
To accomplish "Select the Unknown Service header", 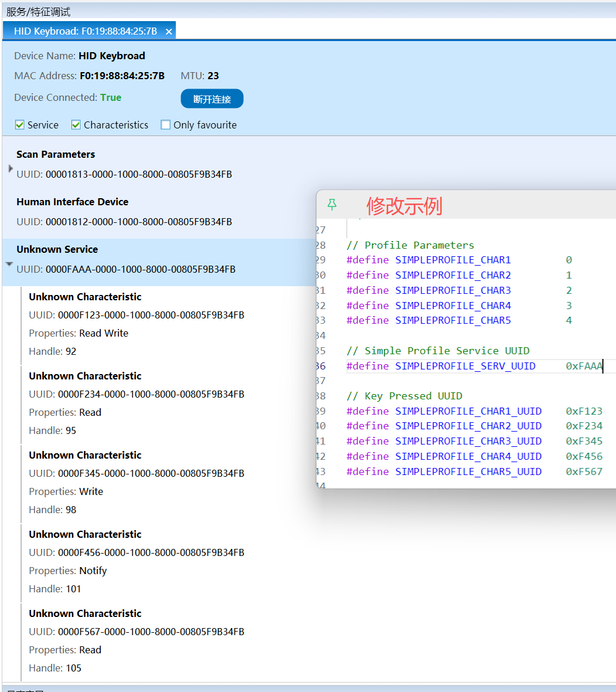I will 159,262.
